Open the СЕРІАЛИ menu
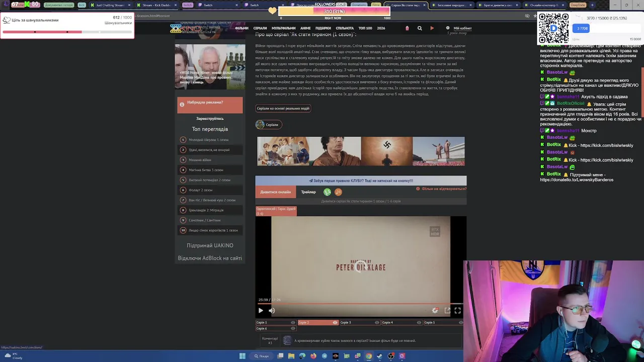Viewport: 644px width, 362px height. tap(260, 28)
